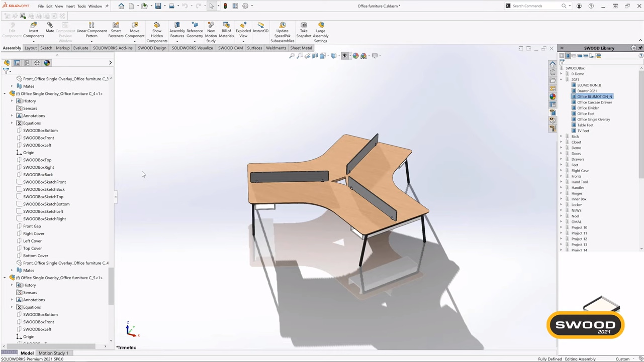Switch to the SWOOD Design tab
The width and height of the screenshot is (644, 362).
point(152,48)
